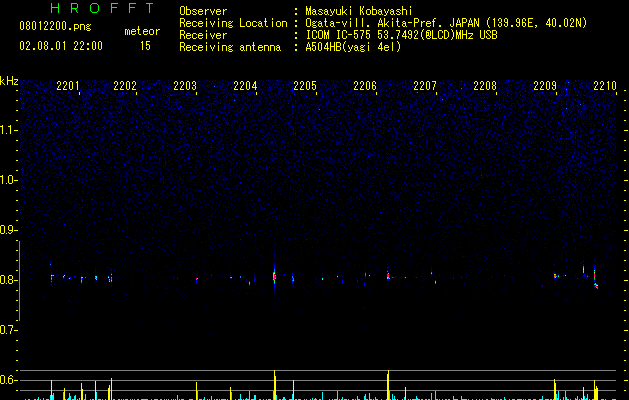
Task: Click the 2208 time marker
Action: (485, 86)
